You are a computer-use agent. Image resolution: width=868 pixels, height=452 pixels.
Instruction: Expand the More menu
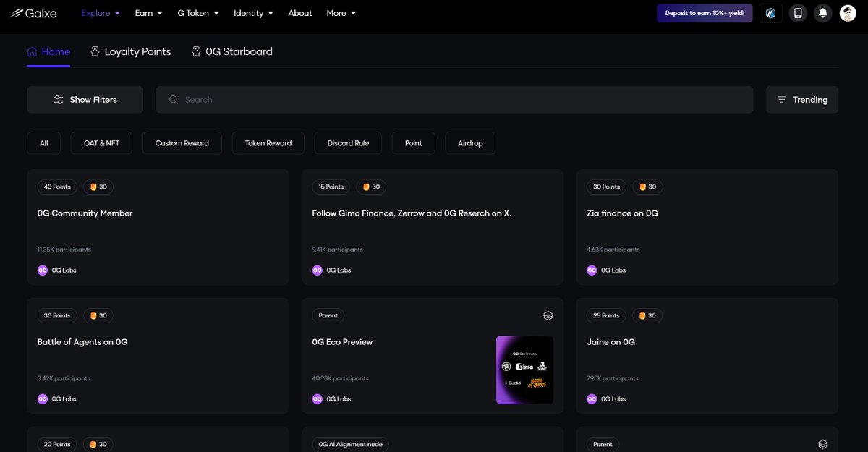click(341, 13)
